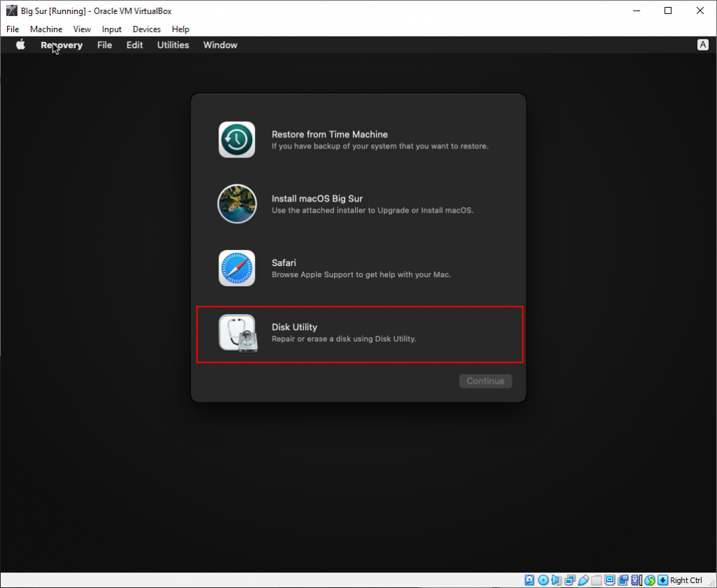Open the Recovery menu
Viewport: 717px width, 588px height.
pos(62,45)
